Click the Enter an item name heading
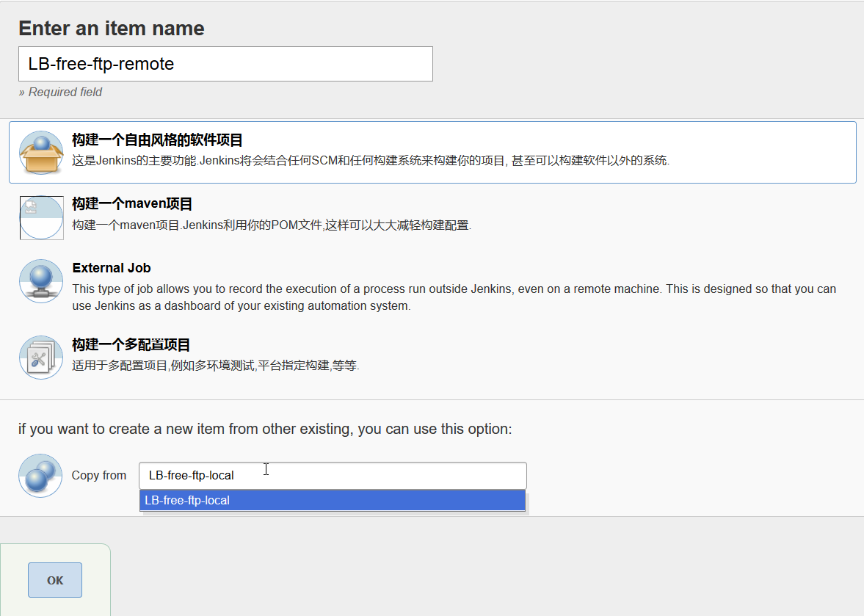 tap(112, 29)
